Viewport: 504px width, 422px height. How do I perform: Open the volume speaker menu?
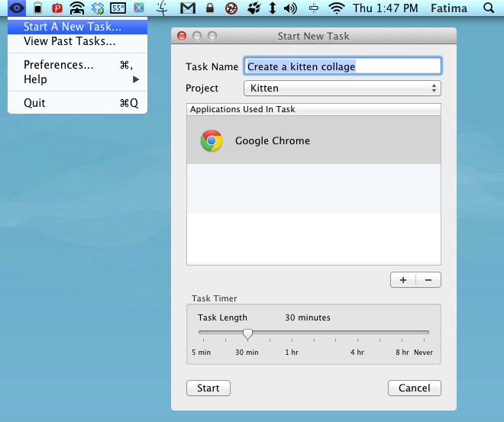coord(291,8)
